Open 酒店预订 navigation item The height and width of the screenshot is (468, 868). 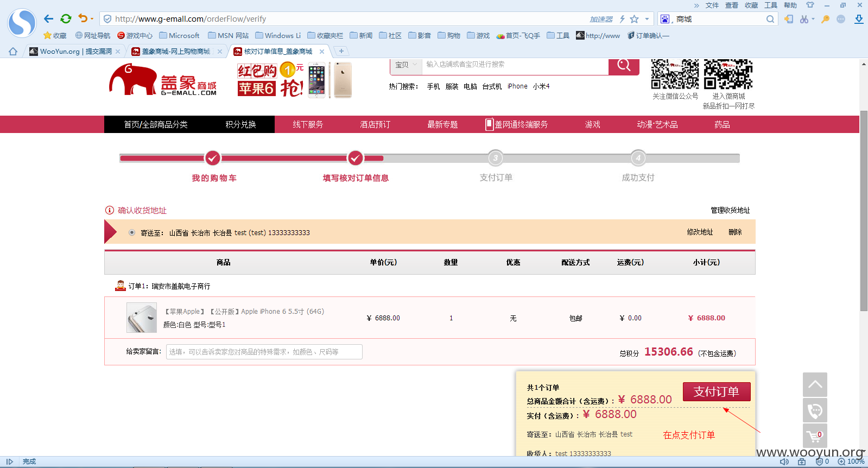pyautogui.click(x=375, y=124)
